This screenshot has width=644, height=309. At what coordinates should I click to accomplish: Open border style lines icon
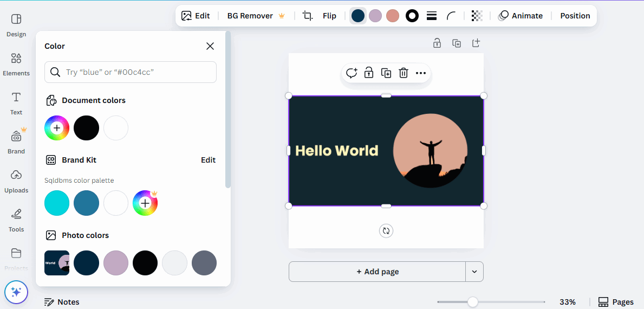[432, 16]
